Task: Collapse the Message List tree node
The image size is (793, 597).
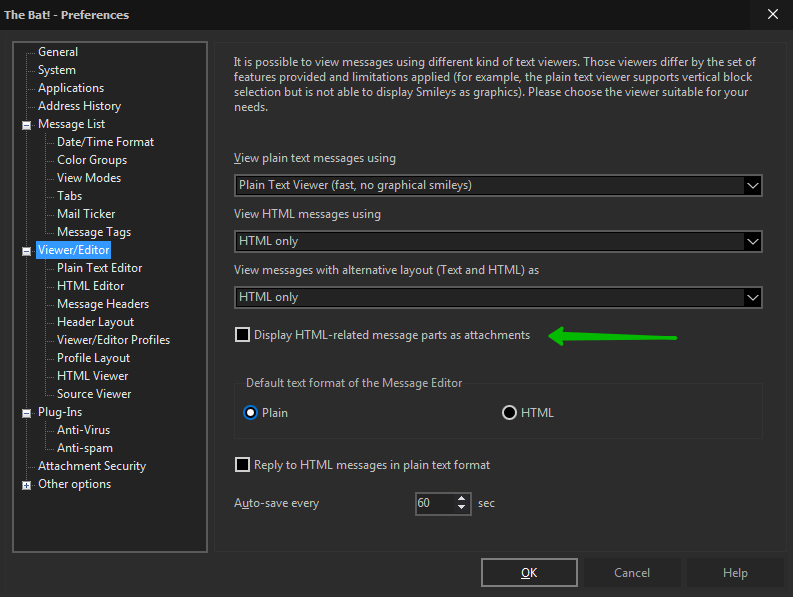Action: (x=26, y=125)
